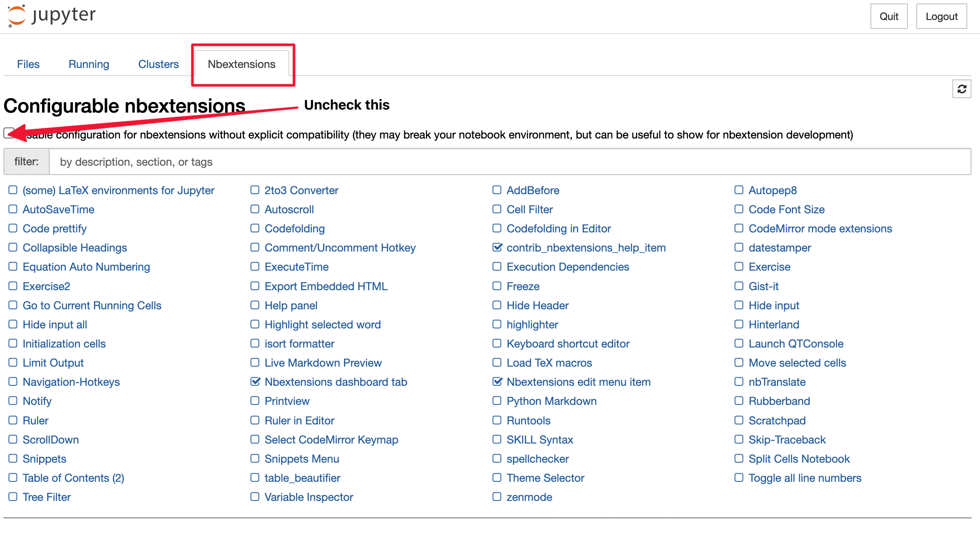Open the Help panel link
Image resolution: width=980 pixels, height=537 pixels.
coord(291,305)
